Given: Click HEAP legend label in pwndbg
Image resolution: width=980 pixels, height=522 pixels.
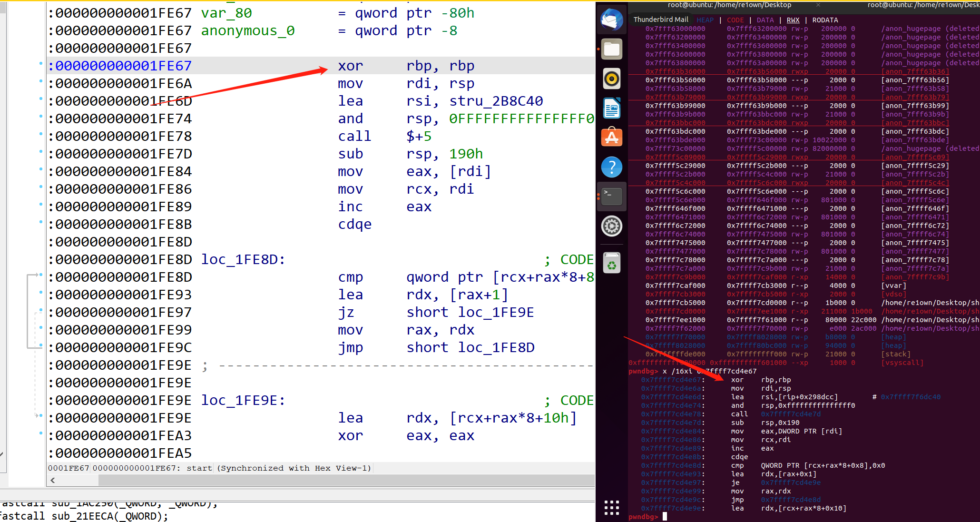Looking at the screenshot, I should click(x=705, y=20).
